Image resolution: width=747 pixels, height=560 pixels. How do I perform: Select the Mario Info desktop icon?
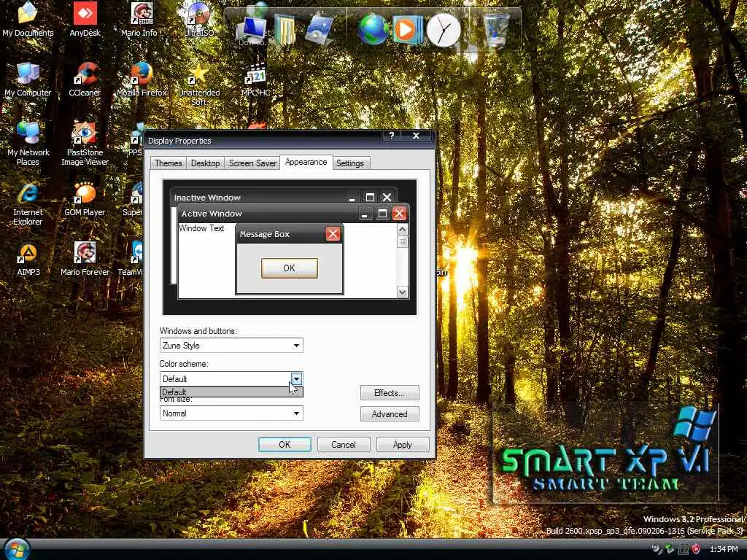click(142, 19)
